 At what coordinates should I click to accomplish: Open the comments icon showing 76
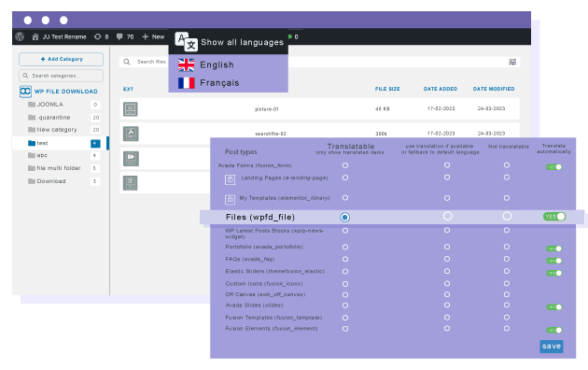click(x=125, y=36)
